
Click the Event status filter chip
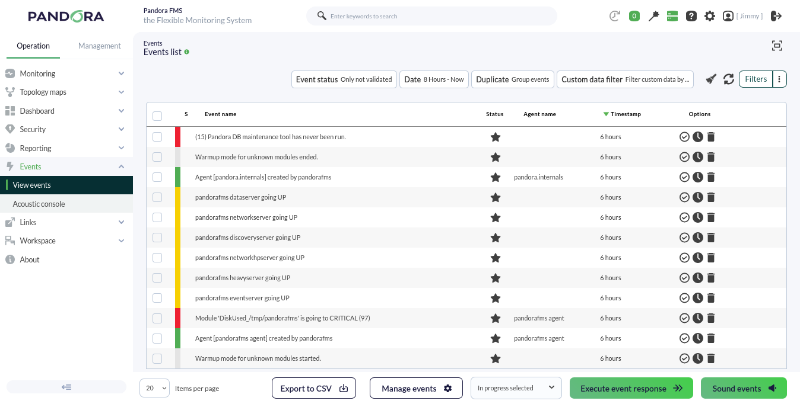point(344,80)
